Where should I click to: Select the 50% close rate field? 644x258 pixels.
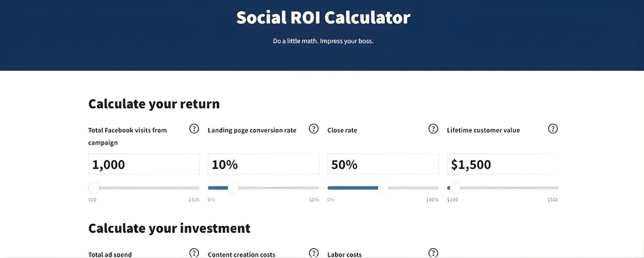pos(383,164)
